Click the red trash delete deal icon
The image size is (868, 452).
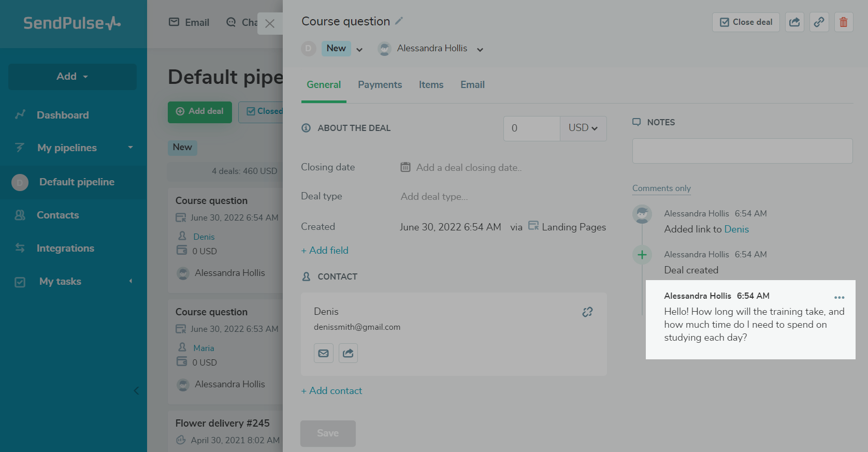click(x=844, y=22)
